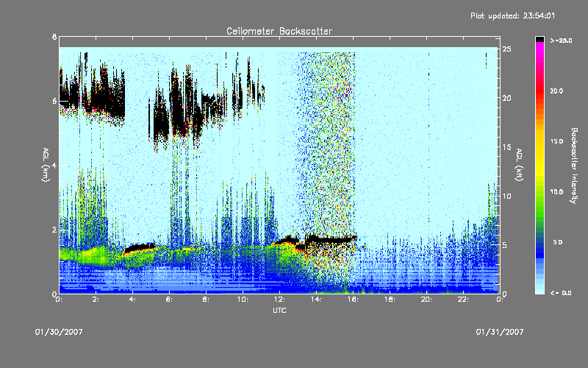Image resolution: width=588 pixels, height=368 pixels.
Task: Click the '2:' UTC hour tick label
Action: tap(96, 300)
